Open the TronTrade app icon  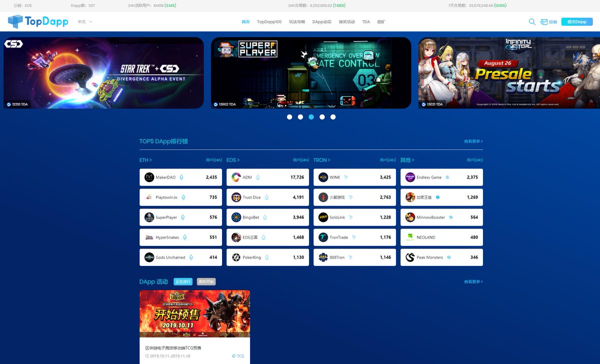click(x=323, y=237)
